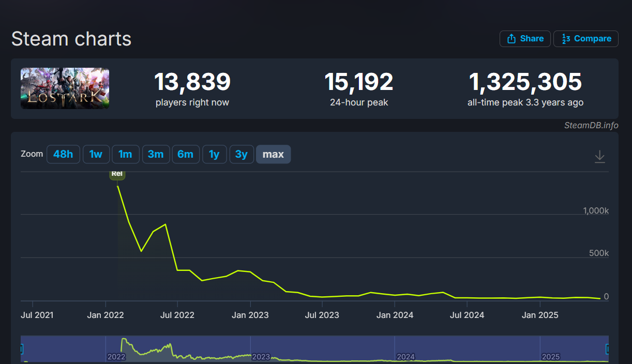The height and width of the screenshot is (364, 632).
Task: Click the Jan 2022 axis label
Action: (106, 315)
